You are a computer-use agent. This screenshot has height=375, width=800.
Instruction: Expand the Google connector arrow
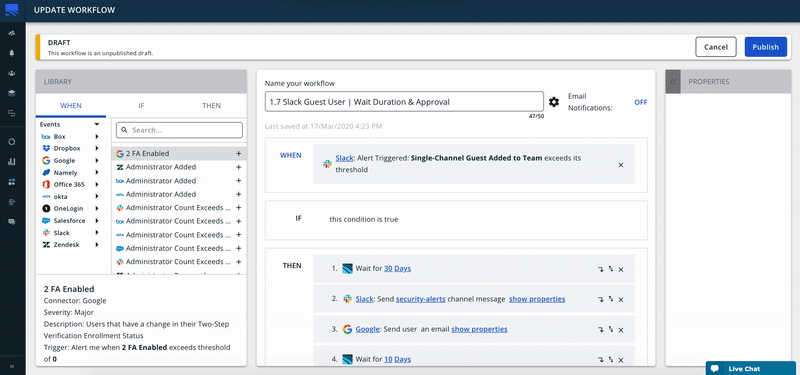click(x=96, y=161)
